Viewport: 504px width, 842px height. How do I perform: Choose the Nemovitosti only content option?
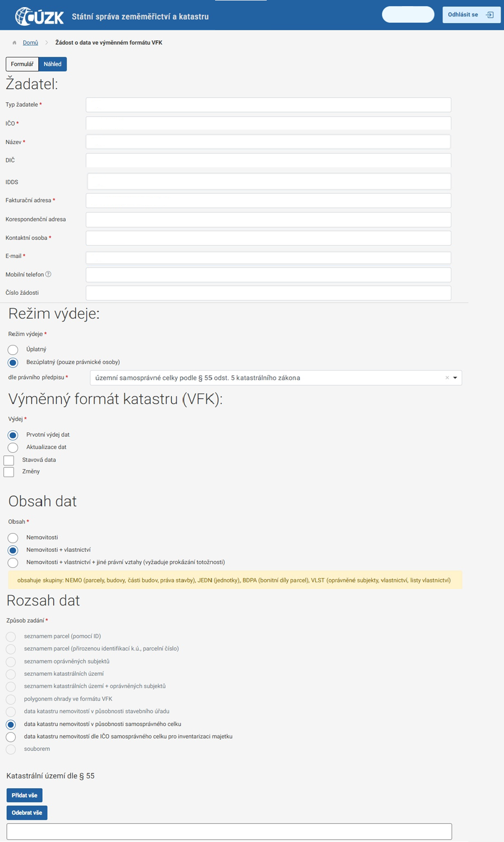tap(13, 538)
